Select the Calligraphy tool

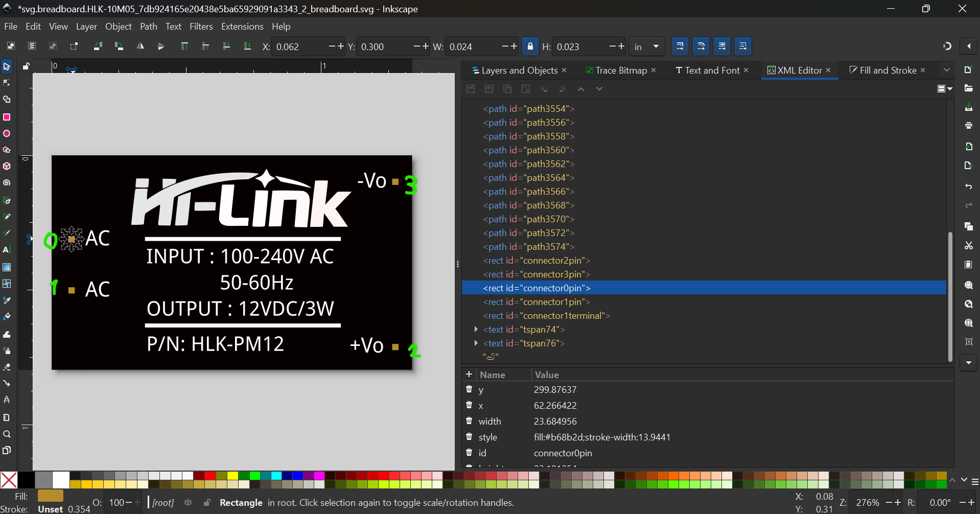coord(7,233)
